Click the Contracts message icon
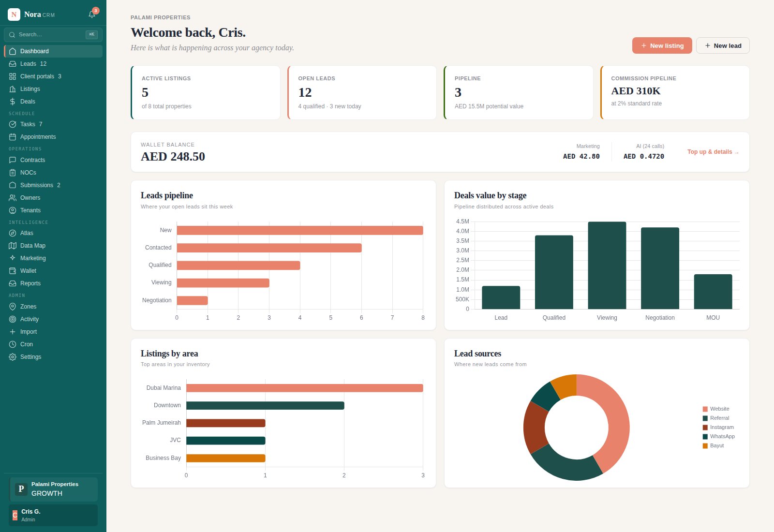Image resolution: width=774 pixels, height=532 pixels. (x=13, y=160)
